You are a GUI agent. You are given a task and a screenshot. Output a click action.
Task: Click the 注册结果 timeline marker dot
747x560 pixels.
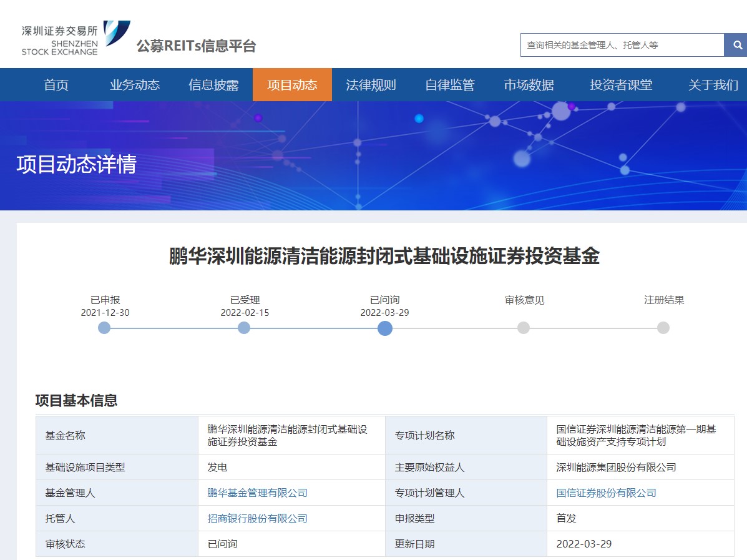click(x=663, y=328)
